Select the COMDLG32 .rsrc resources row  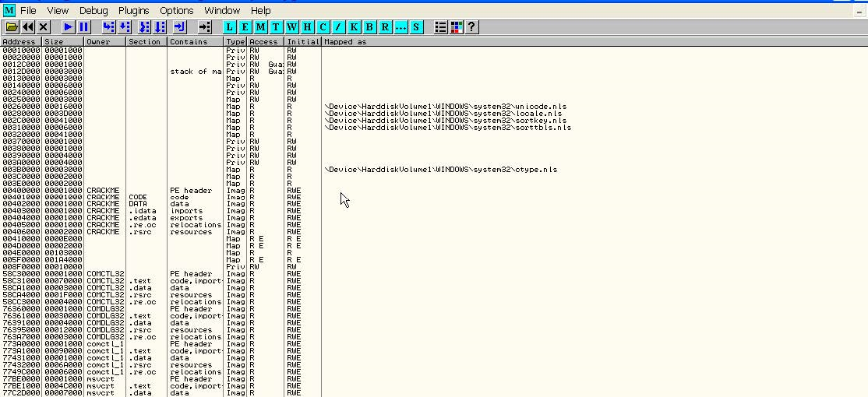point(434,329)
